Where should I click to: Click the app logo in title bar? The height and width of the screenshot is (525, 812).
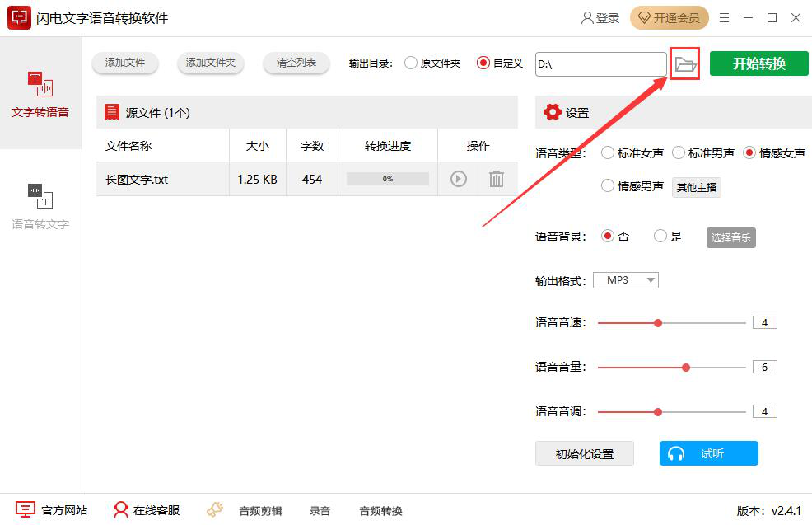(19, 18)
